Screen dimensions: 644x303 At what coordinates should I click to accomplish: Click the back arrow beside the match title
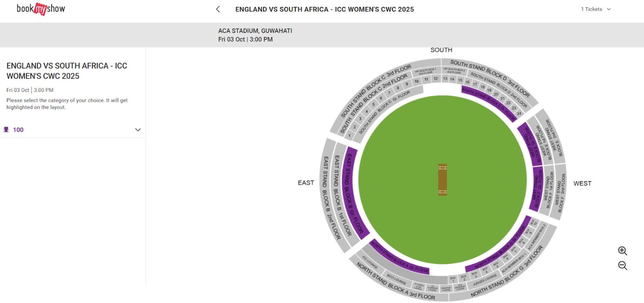pos(218,9)
